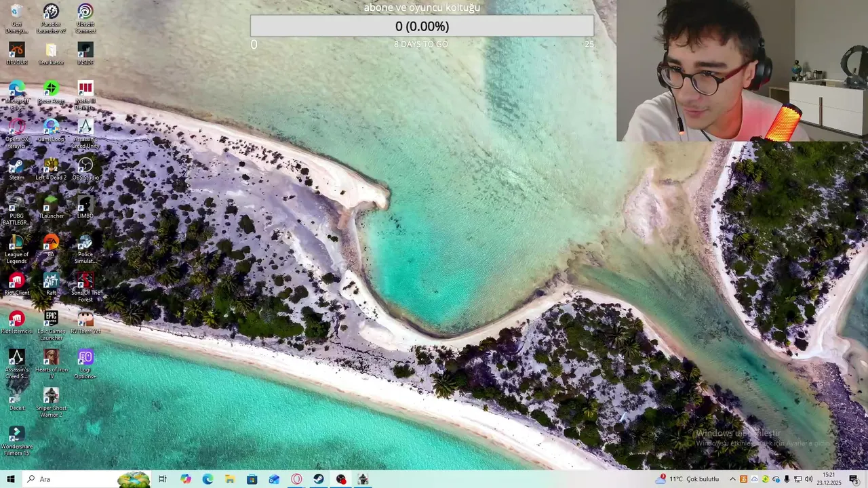Select the Riot İstemcisi desktop shortcut
The width and height of the screenshot is (868, 488).
16,323
